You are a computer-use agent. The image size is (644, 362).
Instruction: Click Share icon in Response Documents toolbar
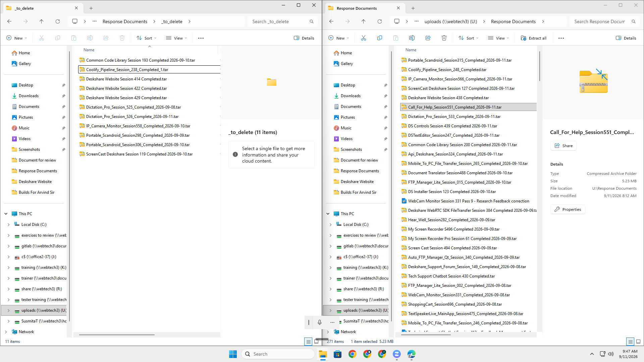pyautogui.click(x=428, y=38)
